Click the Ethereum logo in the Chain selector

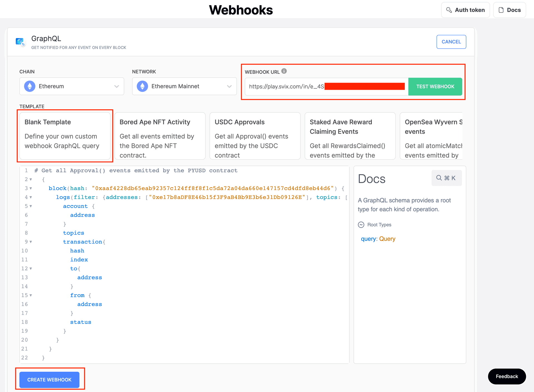coord(30,86)
